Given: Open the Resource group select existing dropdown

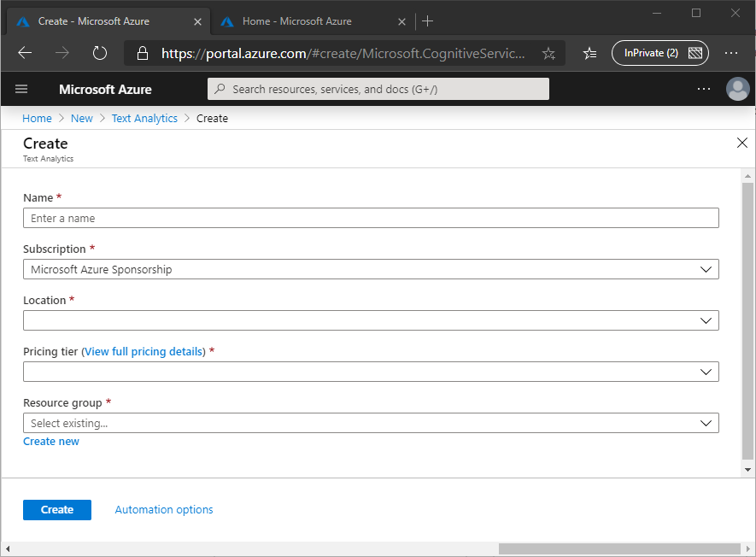Looking at the screenshot, I should 371,424.
